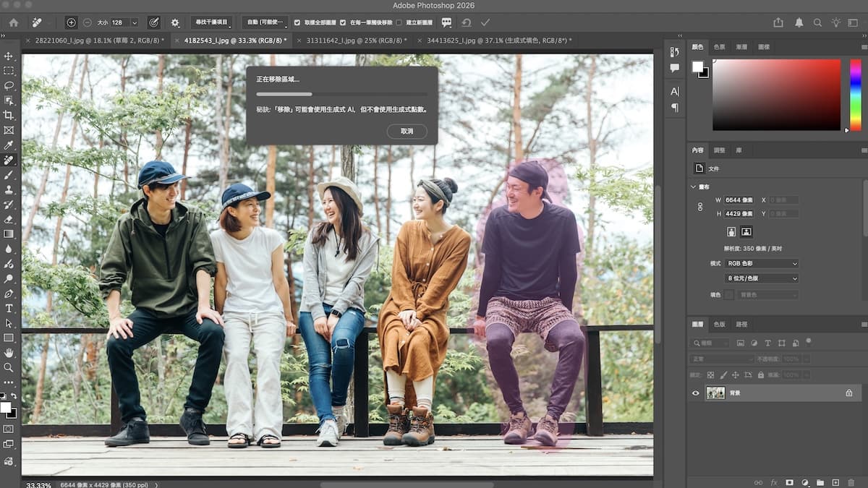Click the Home icon in options bar
The height and width of the screenshot is (488, 868).
click(x=13, y=22)
